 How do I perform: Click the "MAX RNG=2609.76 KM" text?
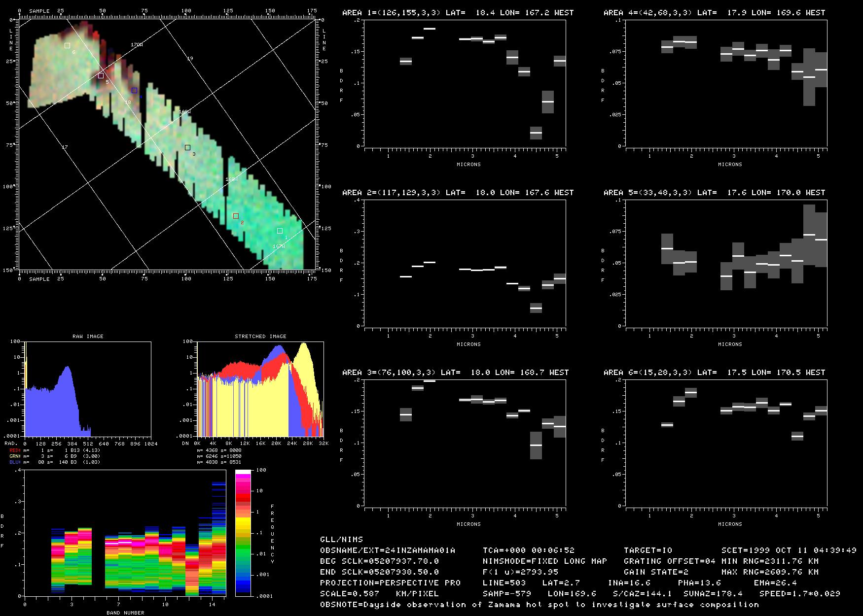pos(770,572)
